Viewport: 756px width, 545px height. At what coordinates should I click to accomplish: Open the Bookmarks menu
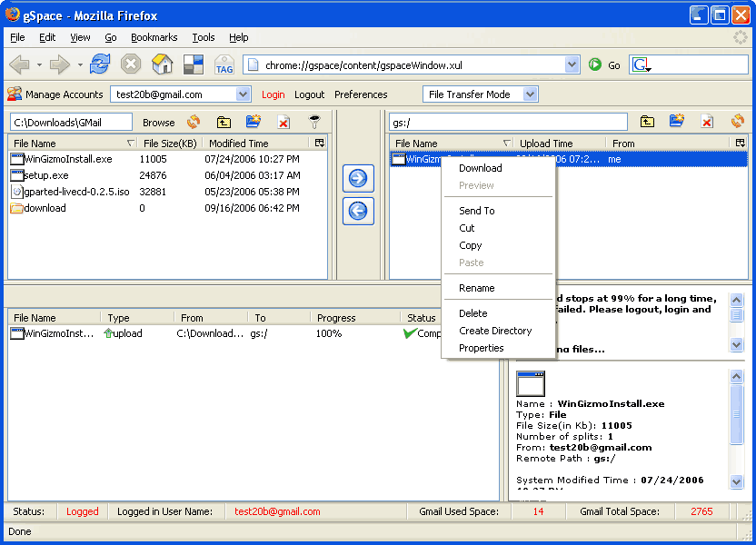(x=154, y=37)
